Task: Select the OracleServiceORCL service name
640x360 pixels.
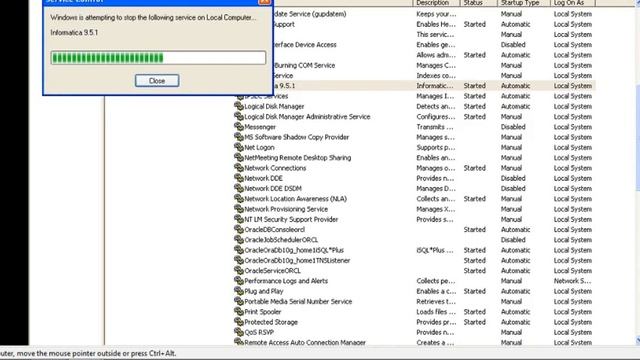Action: pyautogui.click(x=272, y=271)
